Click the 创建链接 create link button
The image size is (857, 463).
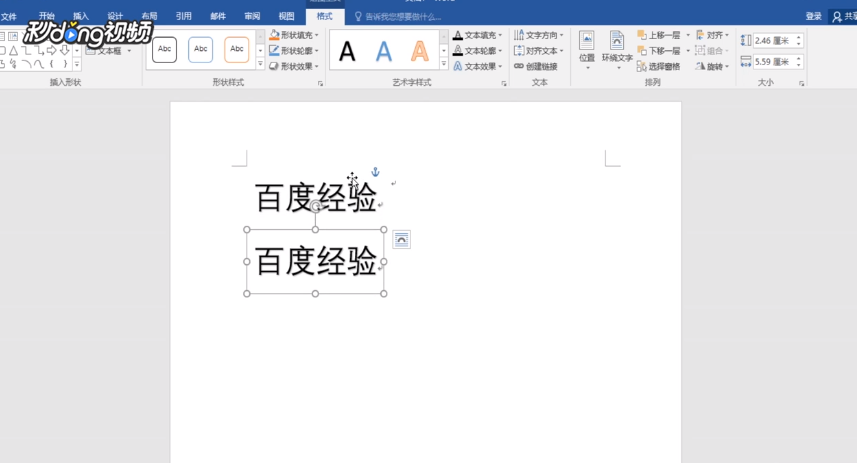click(x=536, y=66)
